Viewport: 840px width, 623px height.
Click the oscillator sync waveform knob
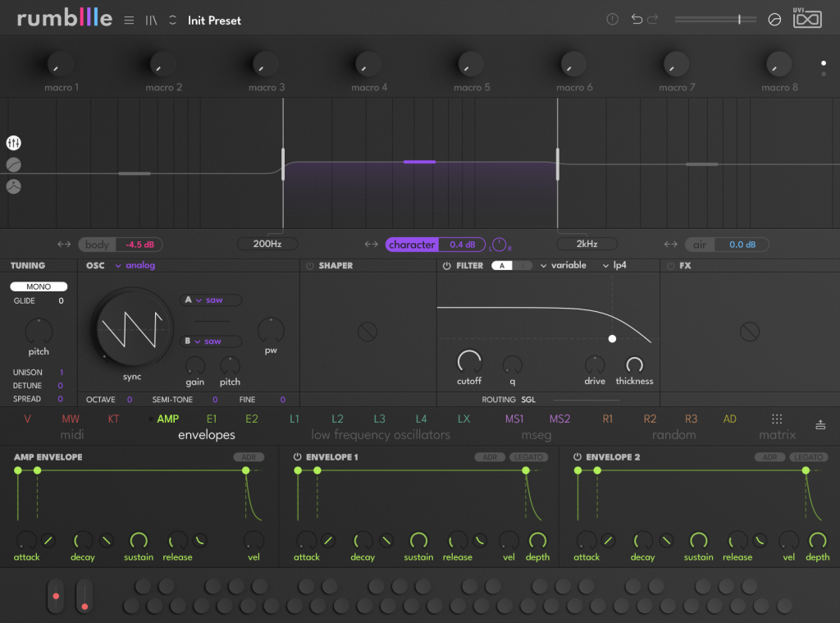132,328
